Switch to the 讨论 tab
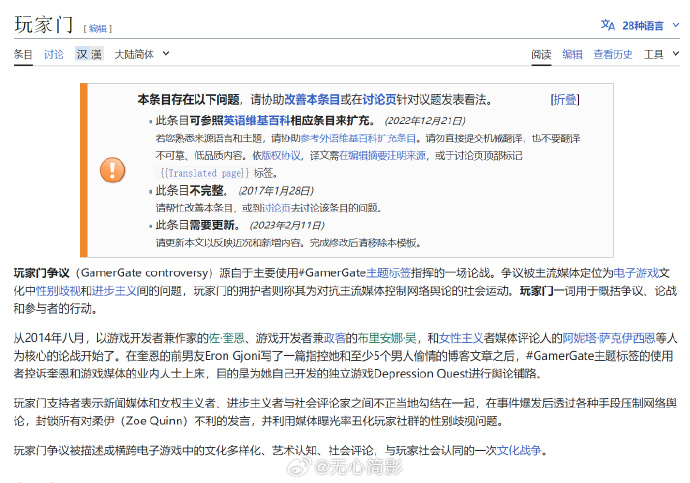Viewport: 690px width, 483px height. [x=54, y=55]
